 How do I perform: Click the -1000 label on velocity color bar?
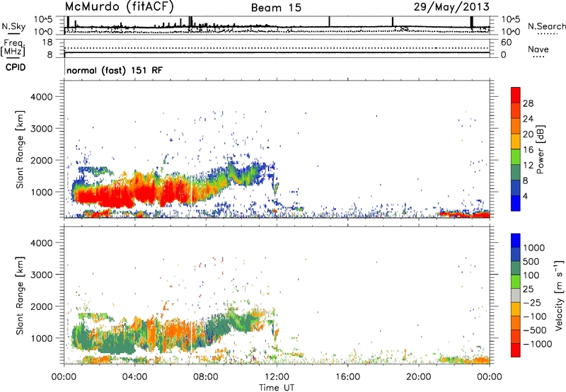click(x=537, y=344)
